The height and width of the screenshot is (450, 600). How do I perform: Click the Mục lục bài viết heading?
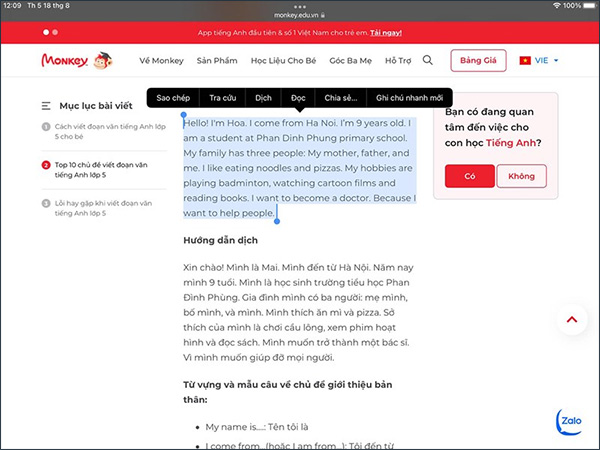pyautogui.click(x=96, y=106)
